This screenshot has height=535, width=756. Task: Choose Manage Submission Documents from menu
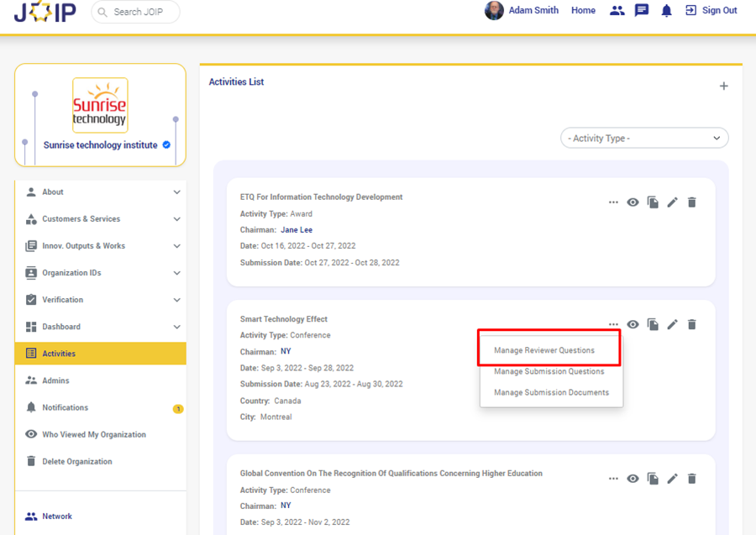click(551, 392)
